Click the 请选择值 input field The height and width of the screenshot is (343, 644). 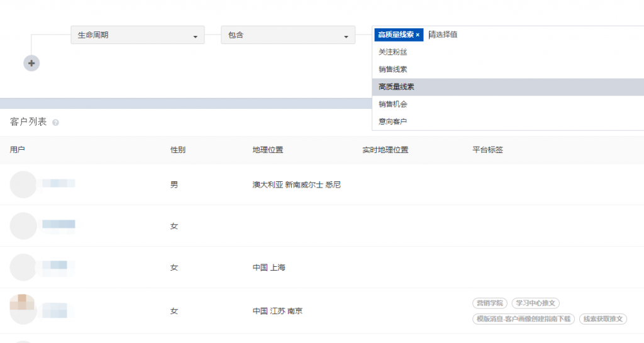pos(503,35)
